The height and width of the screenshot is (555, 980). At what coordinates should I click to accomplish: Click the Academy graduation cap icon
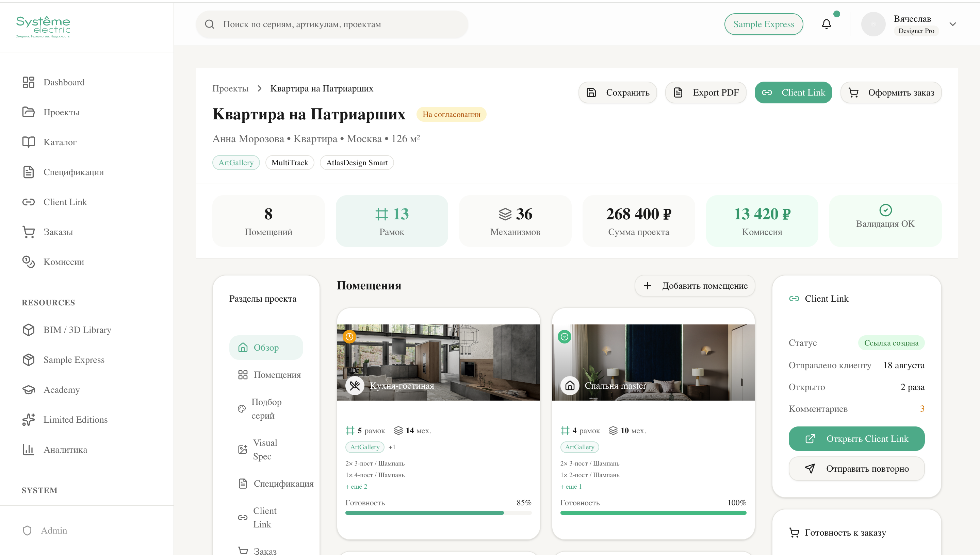tap(28, 390)
